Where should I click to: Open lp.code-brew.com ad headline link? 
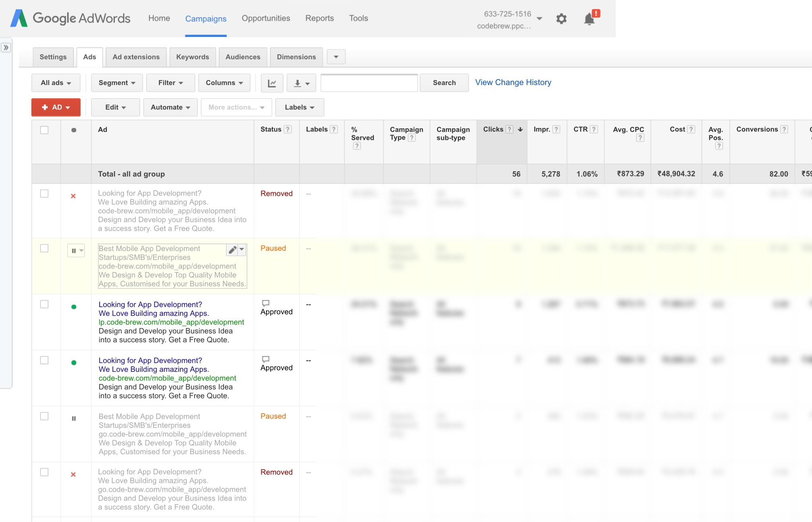(150, 305)
